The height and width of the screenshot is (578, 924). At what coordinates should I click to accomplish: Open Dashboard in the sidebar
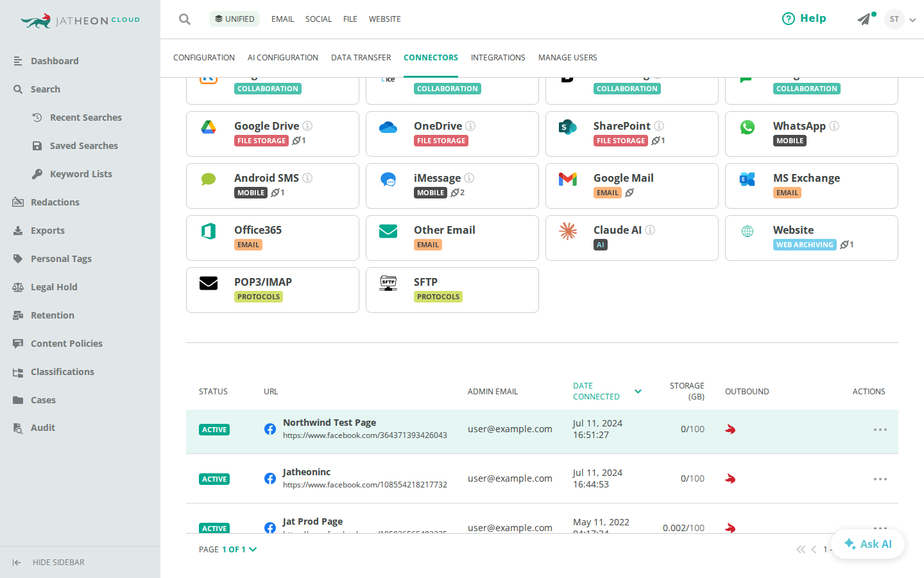55,61
